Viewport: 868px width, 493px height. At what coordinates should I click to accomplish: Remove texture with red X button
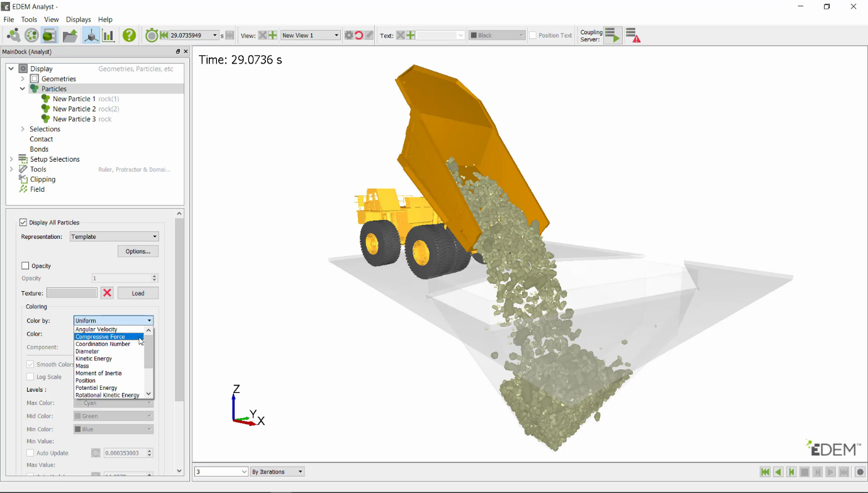[107, 293]
